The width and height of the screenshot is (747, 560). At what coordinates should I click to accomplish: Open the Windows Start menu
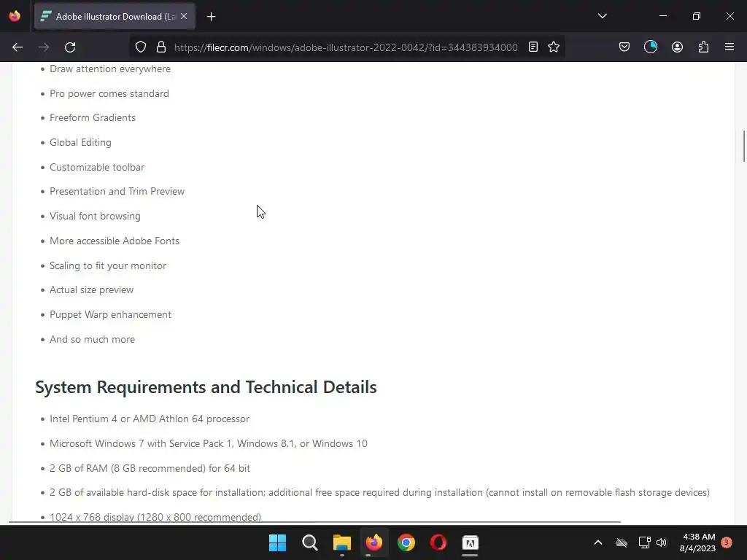pos(277,542)
